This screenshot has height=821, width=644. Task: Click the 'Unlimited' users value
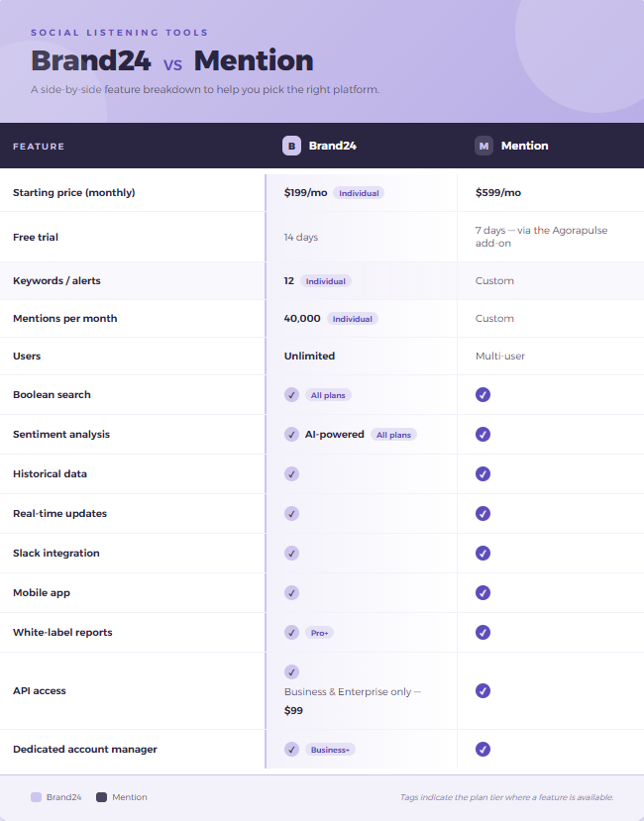(310, 357)
